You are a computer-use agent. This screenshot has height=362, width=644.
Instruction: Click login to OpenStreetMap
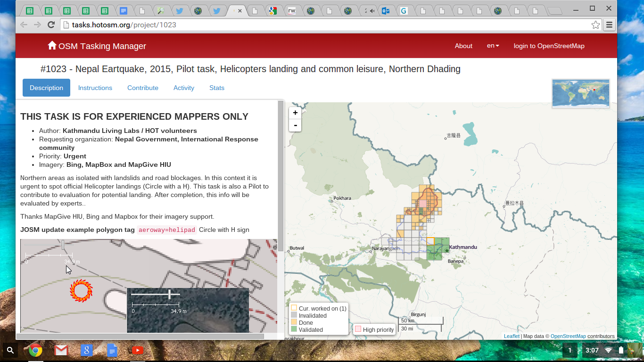pyautogui.click(x=549, y=46)
